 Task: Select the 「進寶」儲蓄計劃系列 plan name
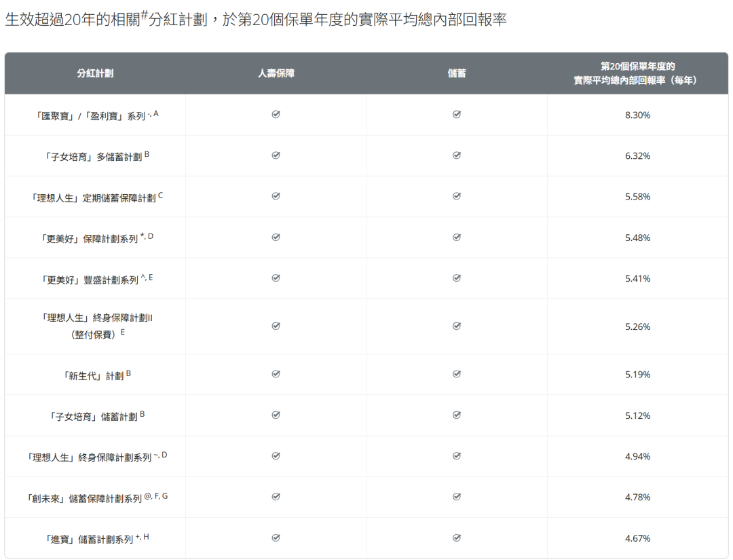[x=96, y=538]
